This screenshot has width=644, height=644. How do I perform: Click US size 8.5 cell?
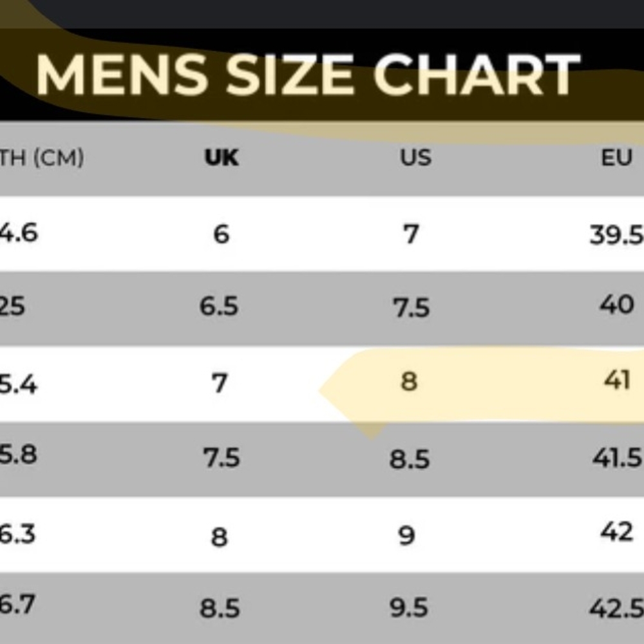coord(410,459)
